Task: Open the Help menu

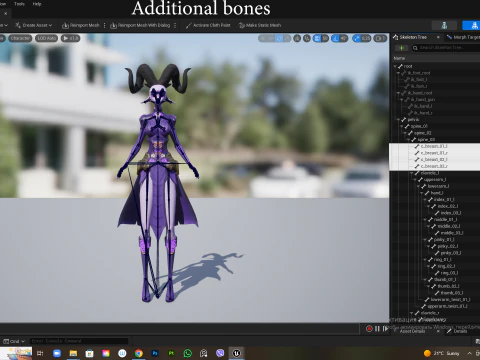Action: pos(37,4)
